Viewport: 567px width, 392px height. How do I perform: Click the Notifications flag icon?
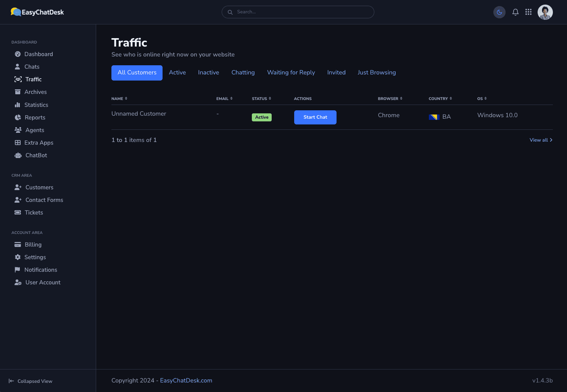pyautogui.click(x=18, y=270)
